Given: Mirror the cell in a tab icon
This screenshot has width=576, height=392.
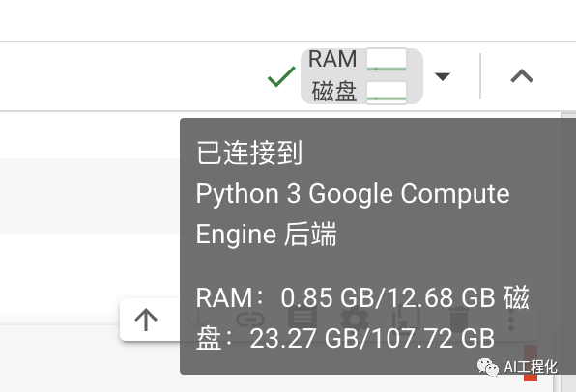Looking at the screenshot, I should 406,320.
